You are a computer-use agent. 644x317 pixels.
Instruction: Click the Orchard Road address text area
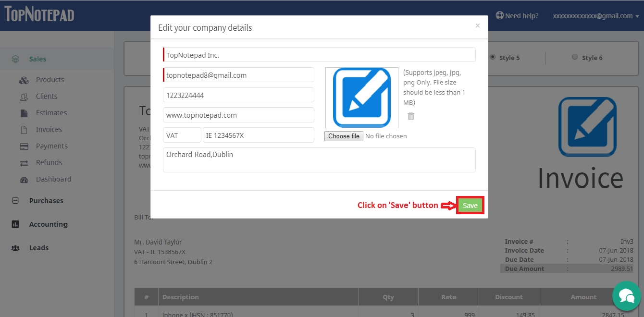coord(319,160)
